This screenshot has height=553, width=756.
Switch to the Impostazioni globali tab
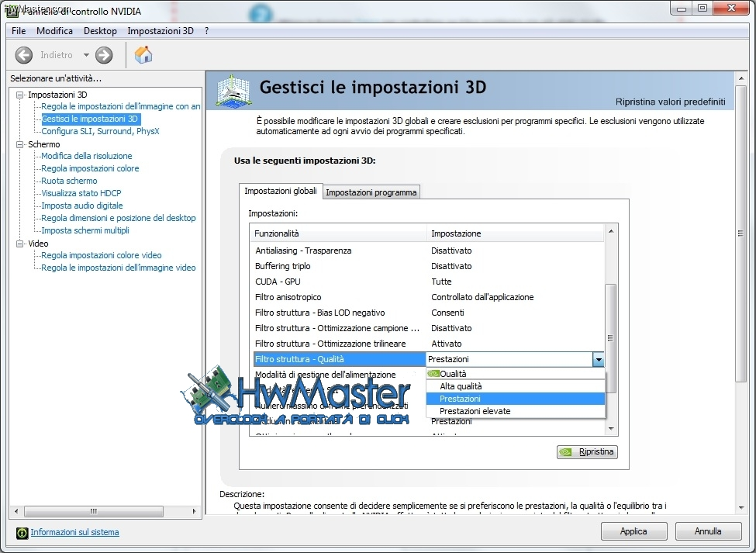(x=281, y=191)
